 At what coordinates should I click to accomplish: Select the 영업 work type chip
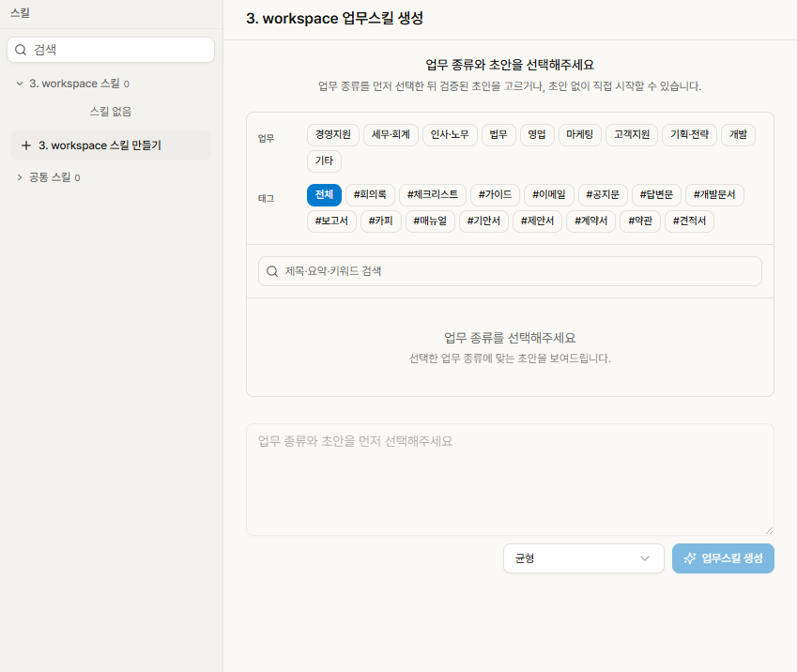(x=537, y=135)
